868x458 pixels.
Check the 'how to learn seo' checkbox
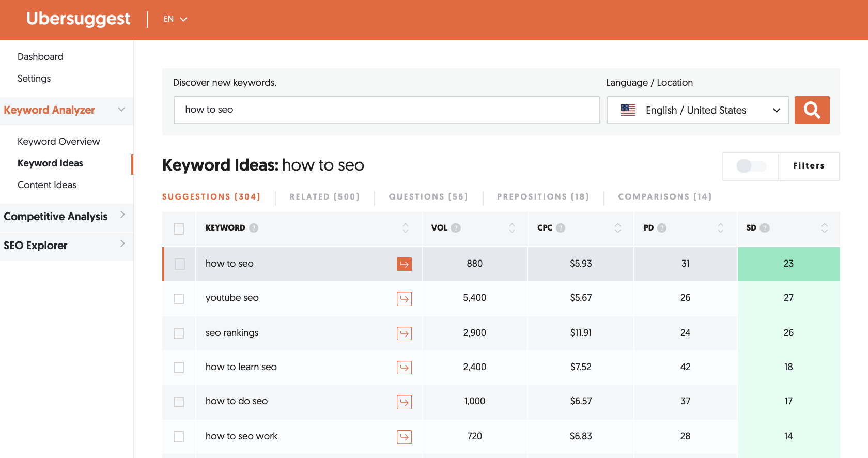[179, 368]
